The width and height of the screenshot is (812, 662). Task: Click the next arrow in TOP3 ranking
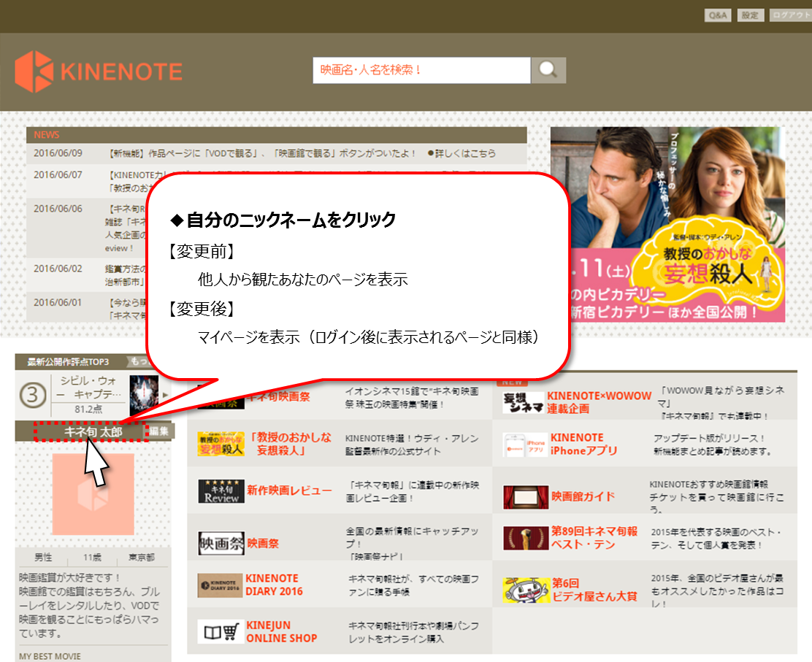click(165, 395)
